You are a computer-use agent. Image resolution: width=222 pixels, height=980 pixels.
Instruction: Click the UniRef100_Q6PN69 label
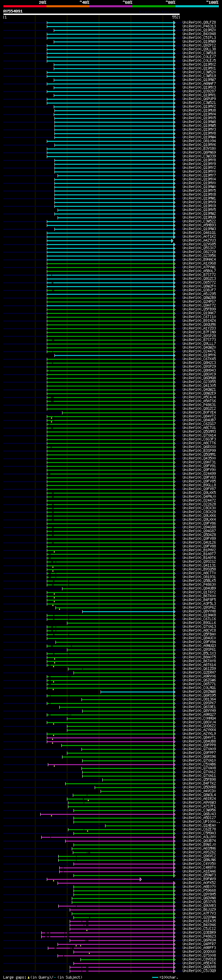click(x=199, y=153)
